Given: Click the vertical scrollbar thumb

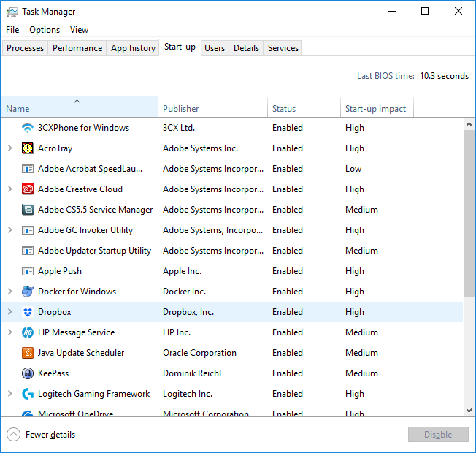Looking at the screenshot, I should [469, 213].
